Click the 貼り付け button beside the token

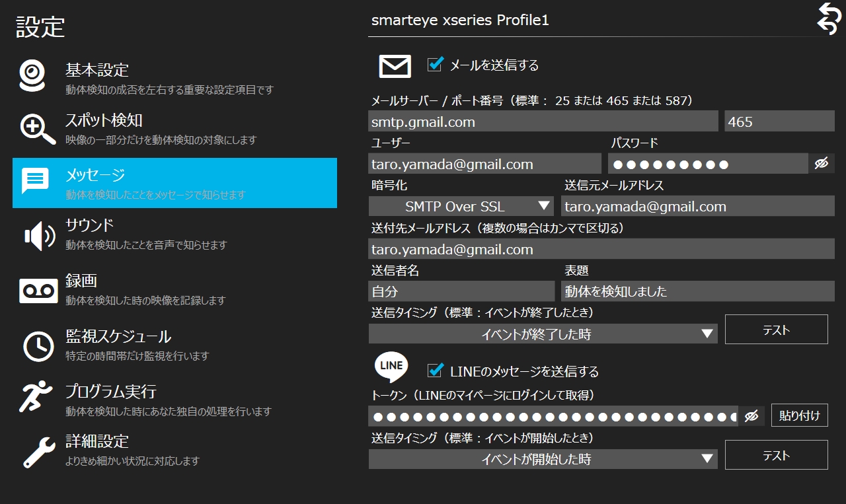[799, 415]
